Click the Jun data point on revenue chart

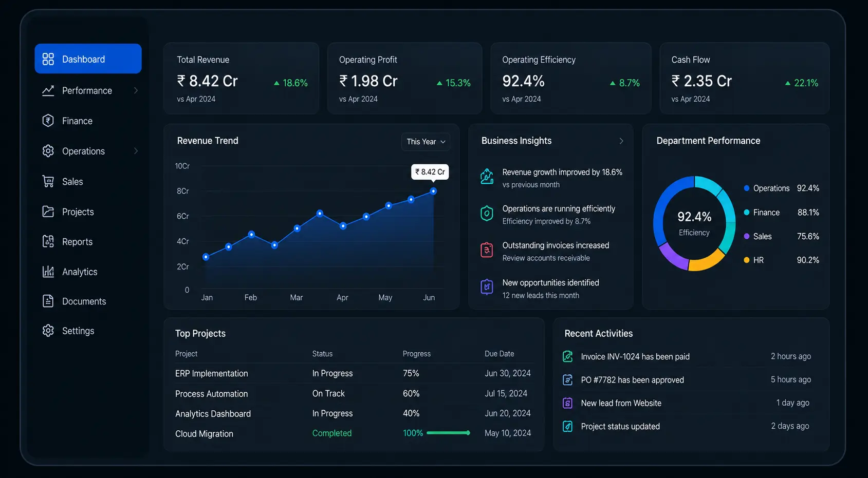[433, 191]
